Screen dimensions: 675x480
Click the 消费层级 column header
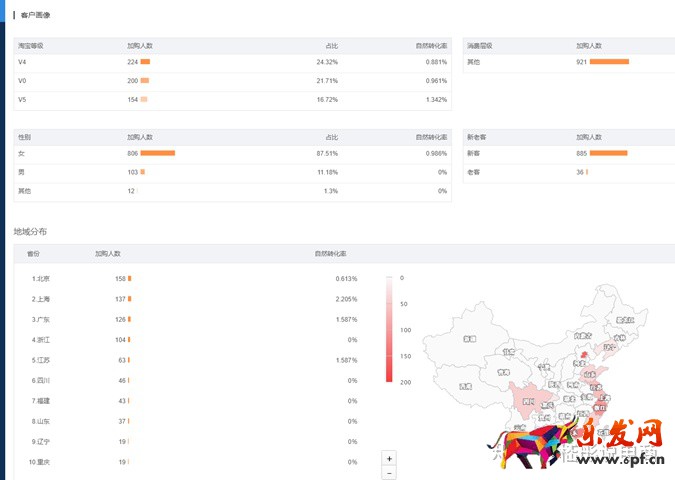coord(479,46)
